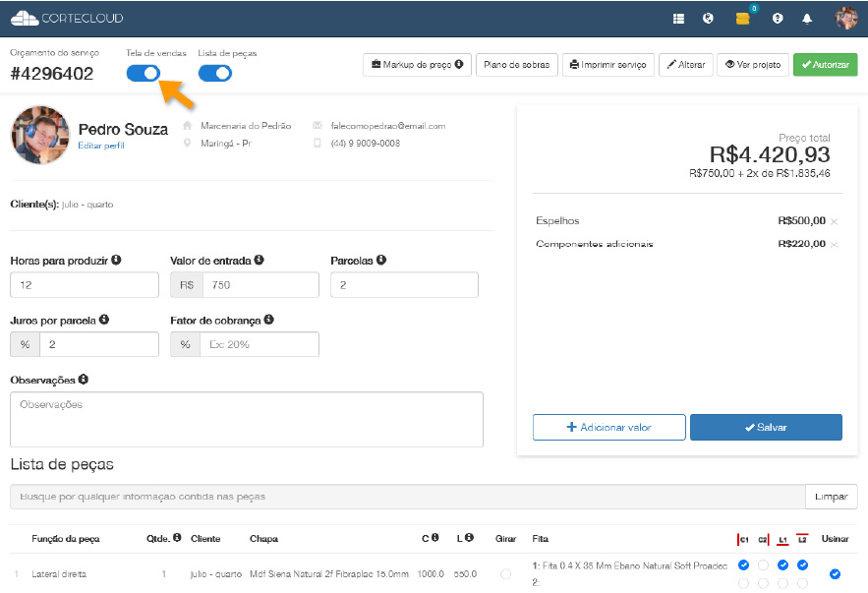Click the Limpar button
Viewport: 868px width, 593px height.
[831, 497]
